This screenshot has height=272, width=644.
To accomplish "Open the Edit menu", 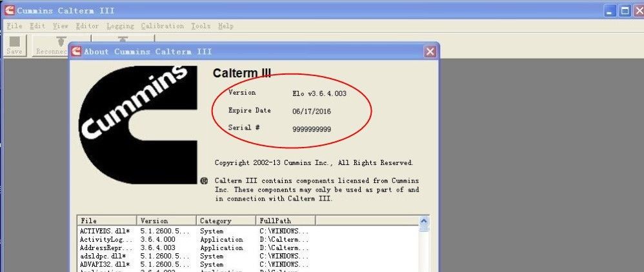I will pos(37,26).
